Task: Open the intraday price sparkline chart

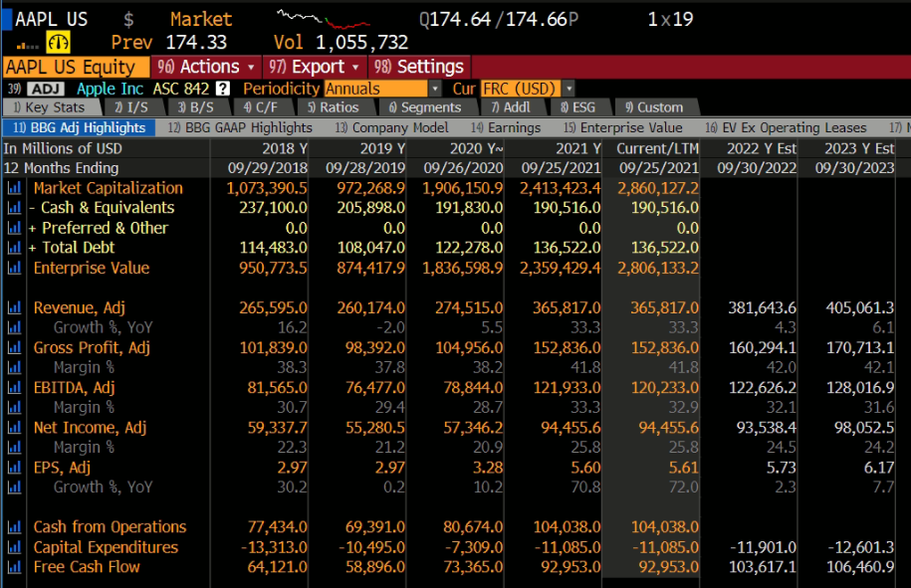Action: tap(323, 19)
